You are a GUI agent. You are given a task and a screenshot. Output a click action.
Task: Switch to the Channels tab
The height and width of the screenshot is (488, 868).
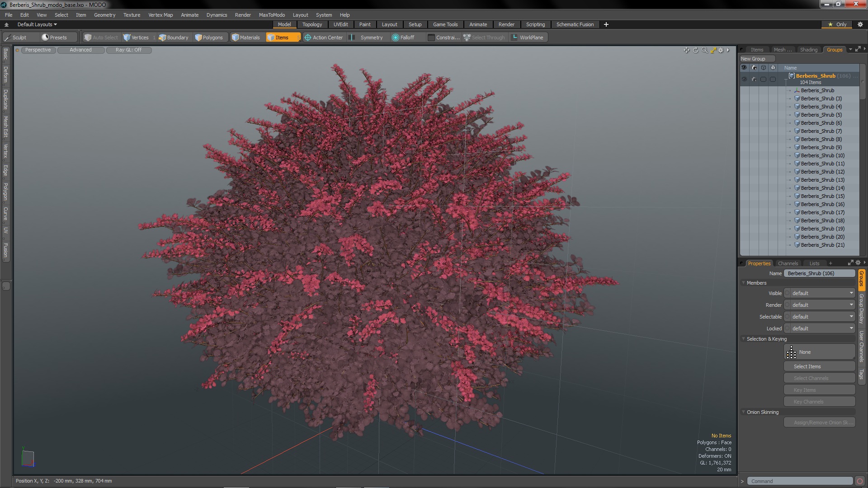(788, 263)
